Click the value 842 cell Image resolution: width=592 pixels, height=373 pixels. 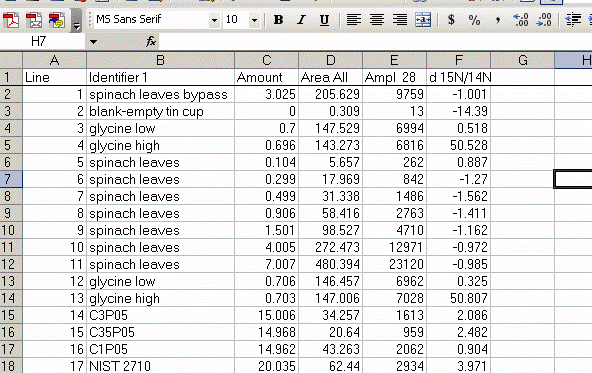point(394,179)
